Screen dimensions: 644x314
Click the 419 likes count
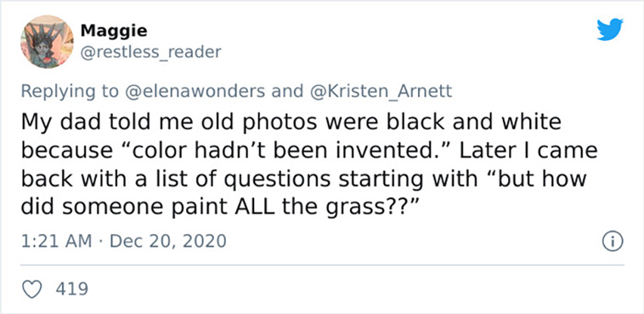72,288
